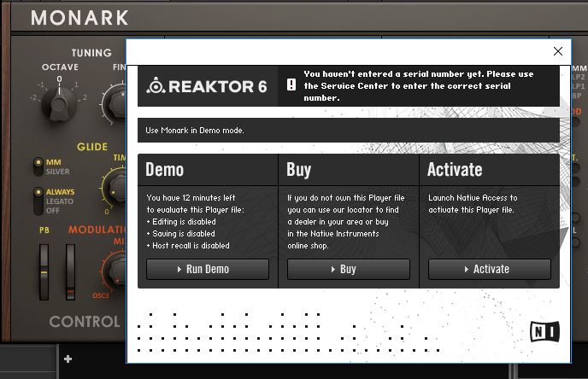The width and height of the screenshot is (588, 379).
Task: Click the Native Instruments NI logo
Action: pyautogui.click(x=544, y=331)
